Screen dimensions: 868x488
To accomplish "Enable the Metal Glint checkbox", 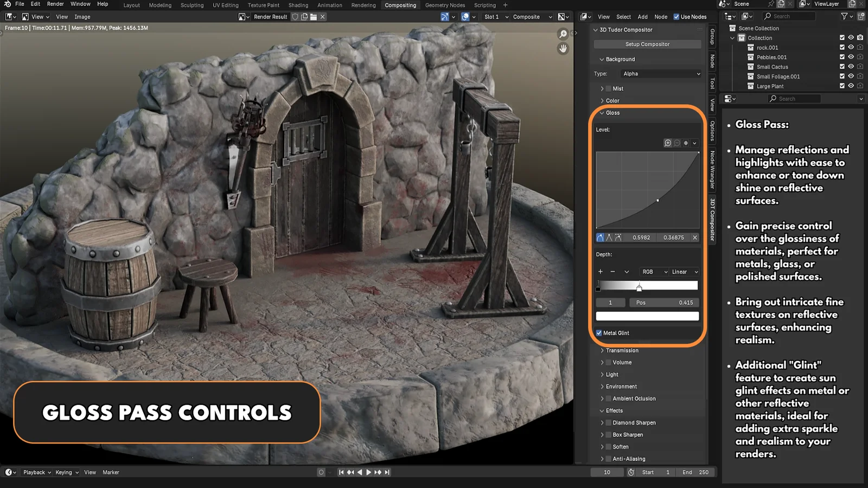I will coord(599,333).
